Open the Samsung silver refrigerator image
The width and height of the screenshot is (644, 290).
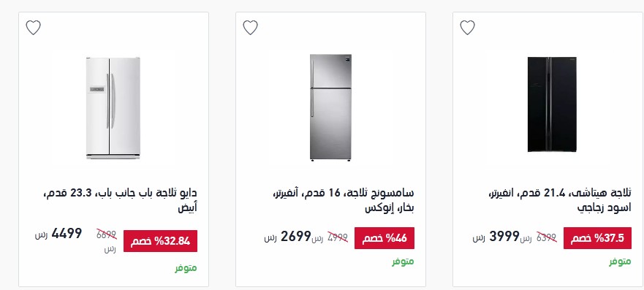pos(330,107)
